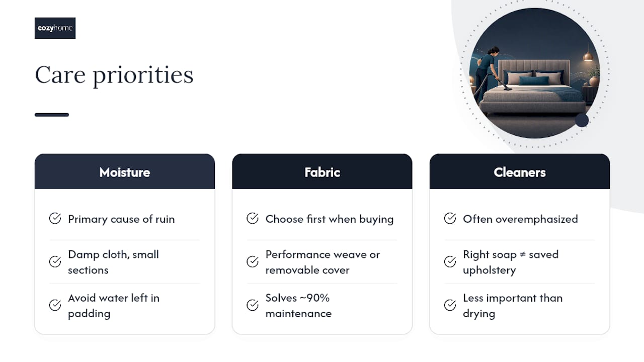Select the Fabric card header
Screen dimensions: 644x362
322,171
